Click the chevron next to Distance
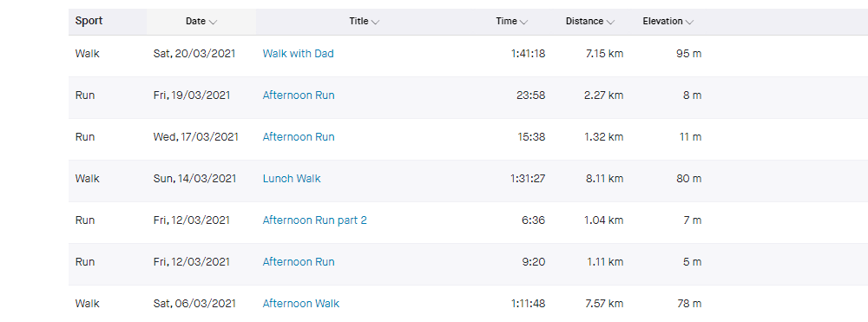This screenshot has height=322, width=868. pyautogui.click(x=610, y=22)
